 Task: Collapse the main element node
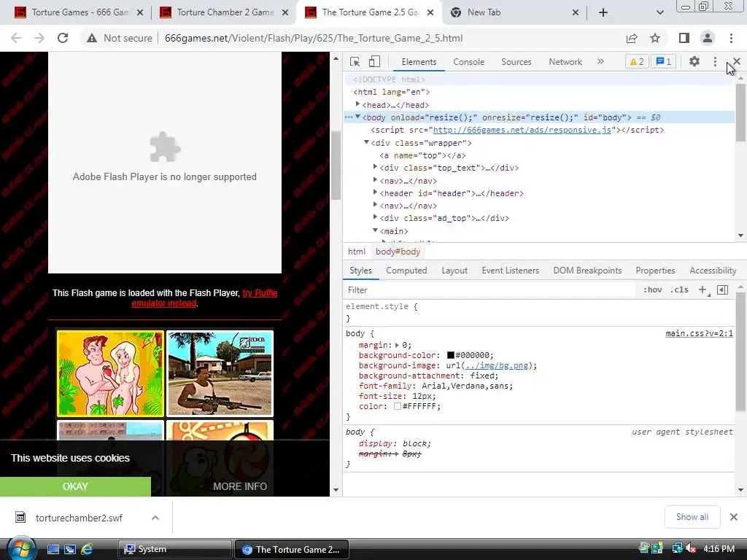(376, 230)
